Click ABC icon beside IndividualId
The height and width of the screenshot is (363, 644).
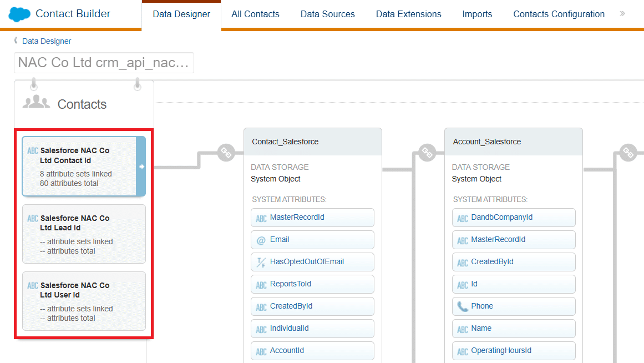click(x=261, y=329)
